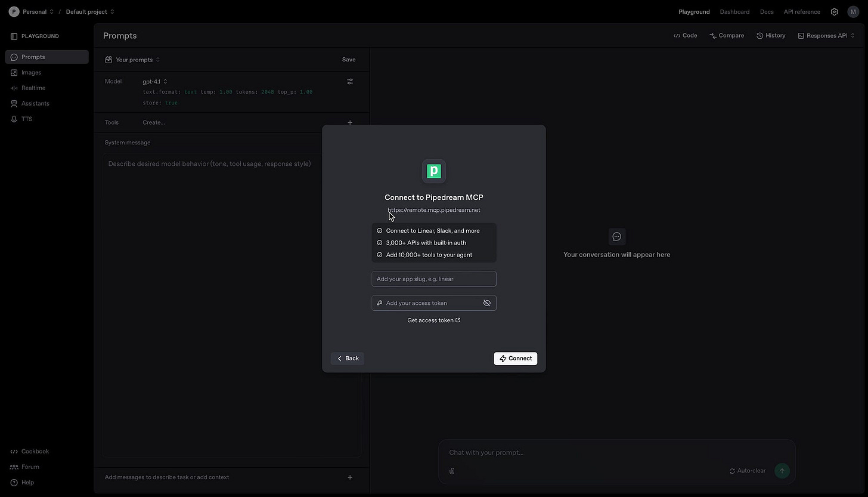Click the key icon in access token field
This screenshot has width=868, height=497.
(x=380, y=303)
